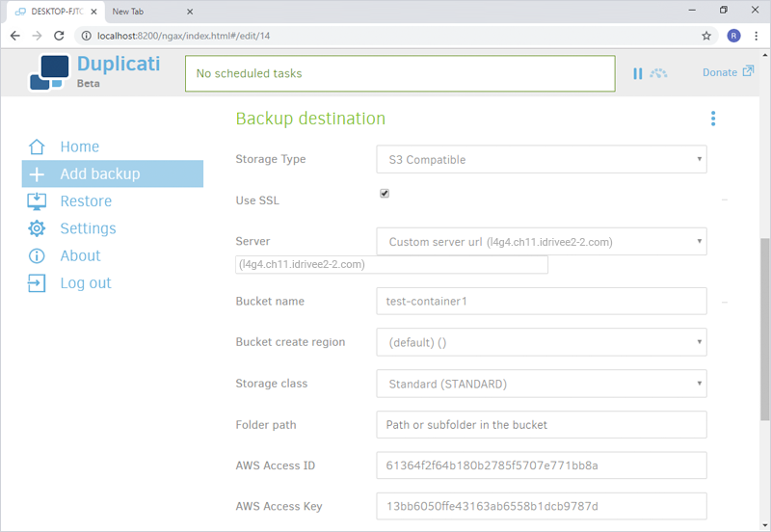Image resolution: width=771 pixels, height=532 pixels.
Task: Click the Use SSL label
Action: click(x=257, y=200)
